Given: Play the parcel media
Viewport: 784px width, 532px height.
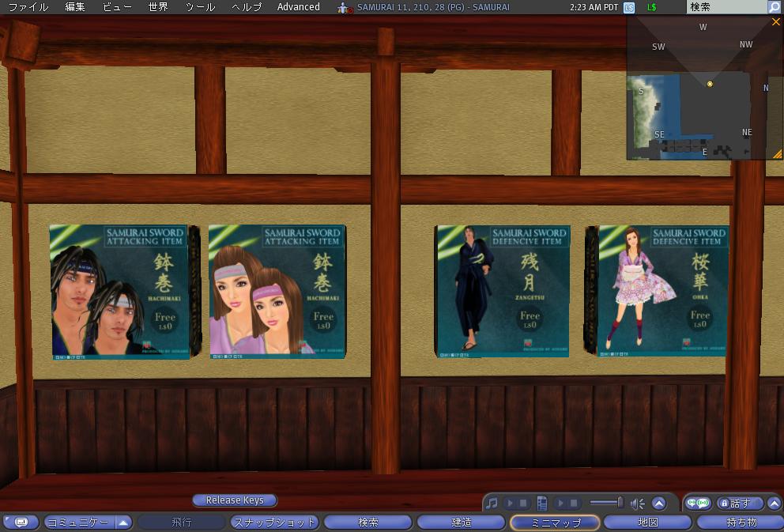Looking at the screenshot, I should 560,503.
